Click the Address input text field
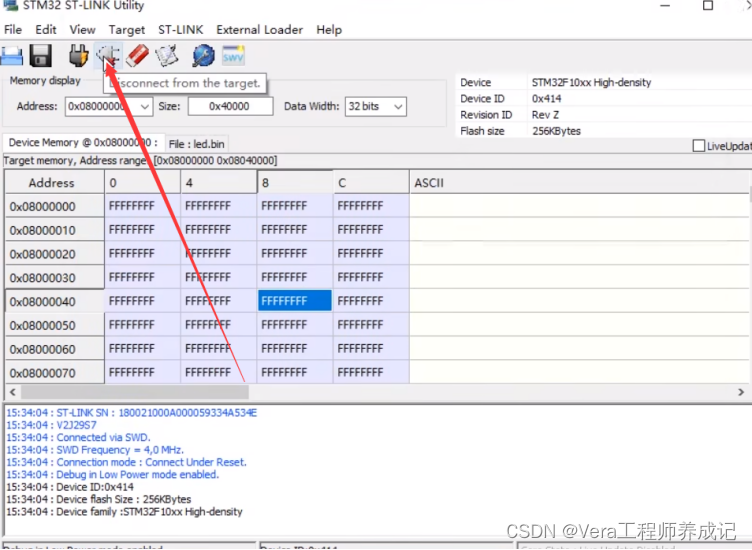752x550 pixels. (x=102, y=106)
